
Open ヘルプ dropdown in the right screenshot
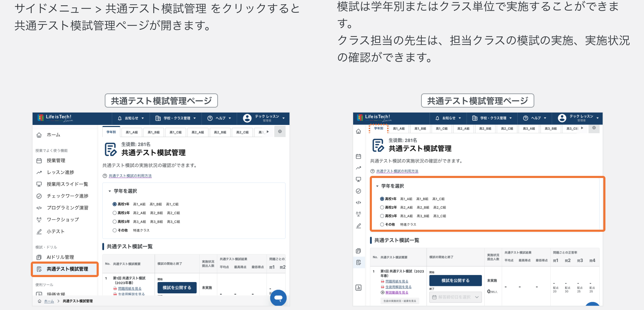[535, 118]
